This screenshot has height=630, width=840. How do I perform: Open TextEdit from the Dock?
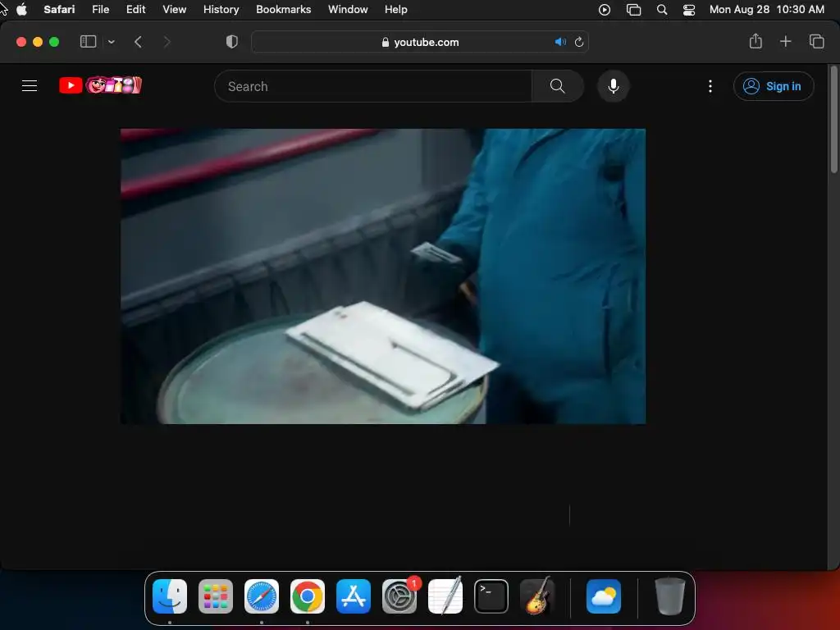(x=445, y=596)
